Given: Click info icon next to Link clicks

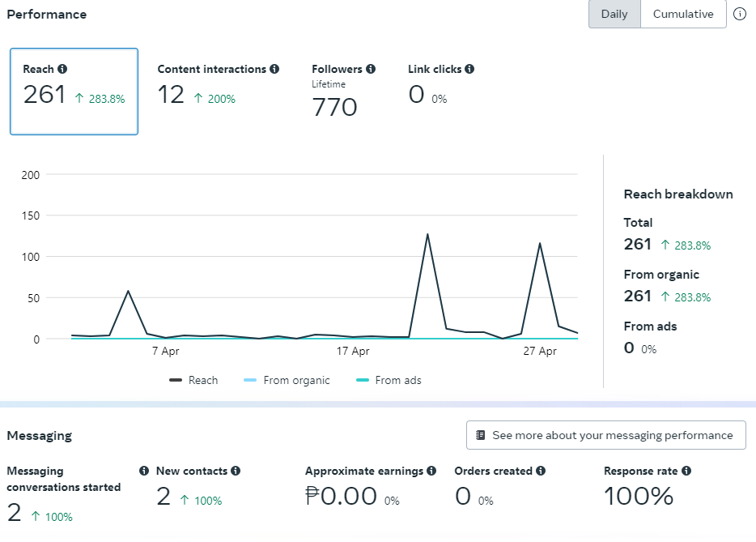Looking at the screenshot, I should (469, 70).
